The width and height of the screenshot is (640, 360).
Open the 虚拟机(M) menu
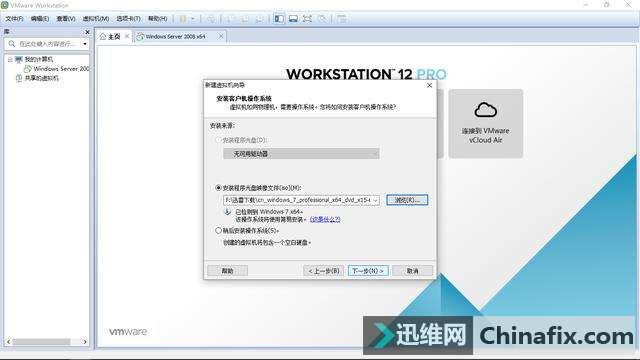[96, 19]
